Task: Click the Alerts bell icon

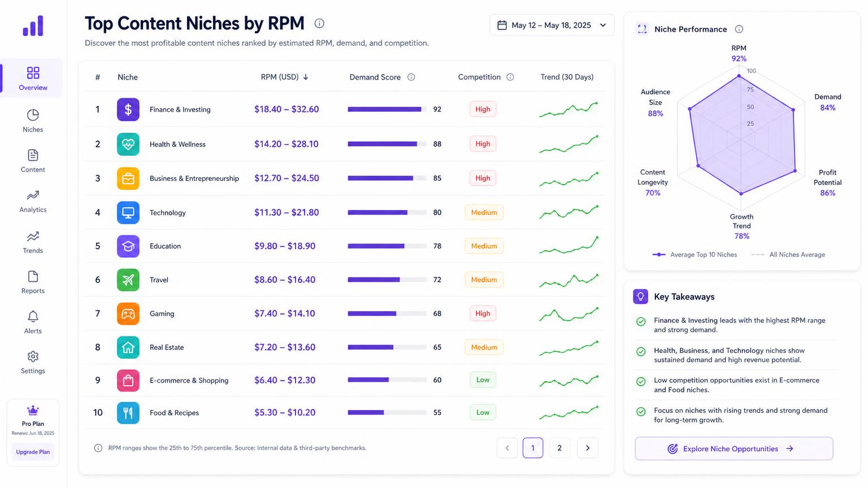Action: point(33,316)
